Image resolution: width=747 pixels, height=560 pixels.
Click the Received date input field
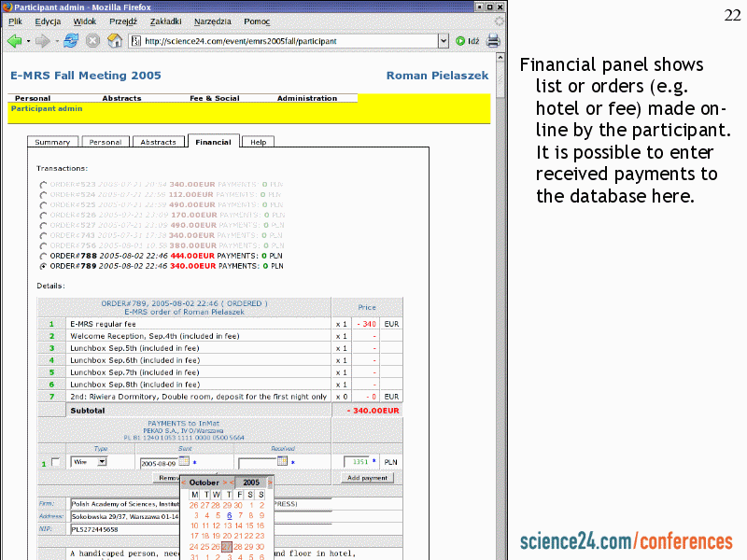coord(257,462)
